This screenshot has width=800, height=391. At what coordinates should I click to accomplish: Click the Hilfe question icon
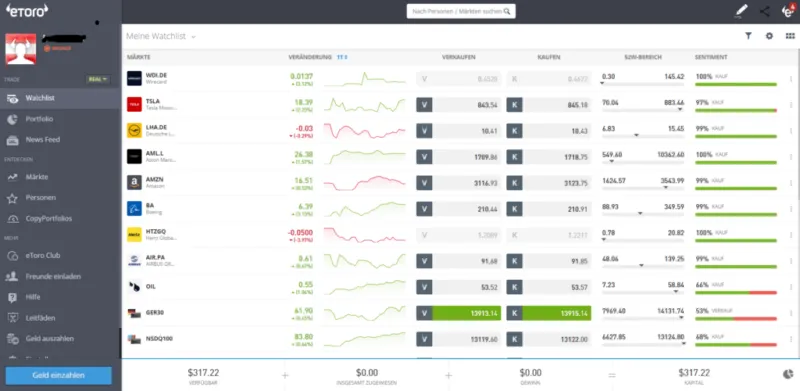tap(12, 297)
